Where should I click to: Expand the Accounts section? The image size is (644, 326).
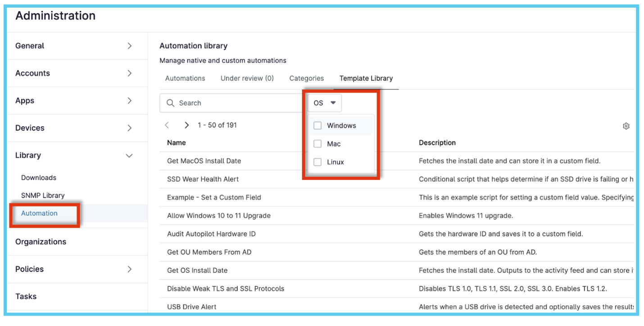129,73
